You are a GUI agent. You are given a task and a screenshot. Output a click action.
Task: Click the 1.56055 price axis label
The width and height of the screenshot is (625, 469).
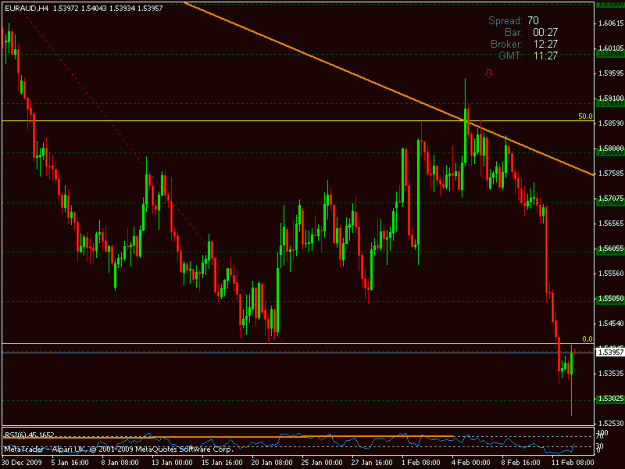610,248
